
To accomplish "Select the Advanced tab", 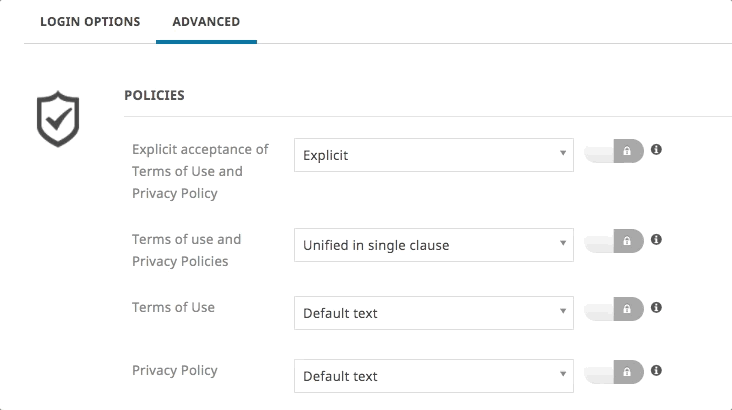I will [x=206, y=21].
